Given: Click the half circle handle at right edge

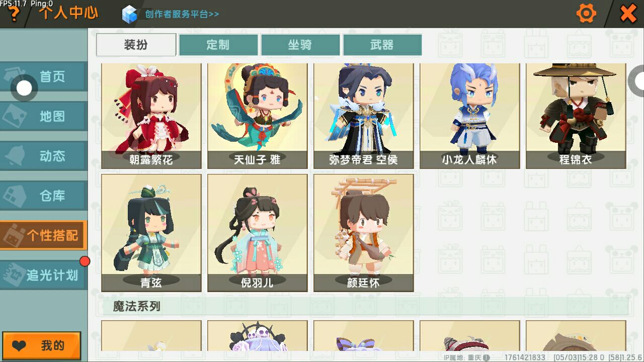Looking at the screenshot, I should point(637,81).
